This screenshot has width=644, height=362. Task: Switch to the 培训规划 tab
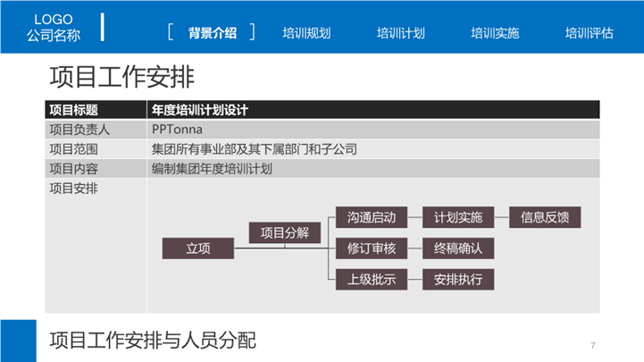[306, 33]
